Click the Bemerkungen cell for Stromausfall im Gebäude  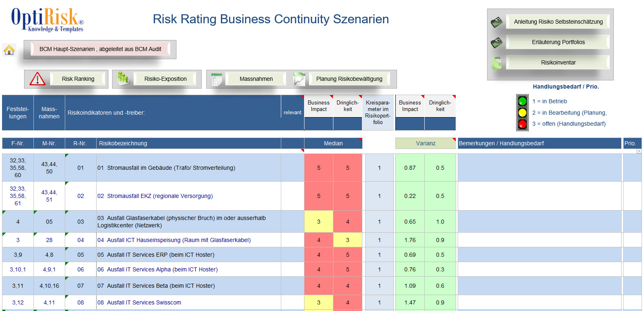point(539,168)
